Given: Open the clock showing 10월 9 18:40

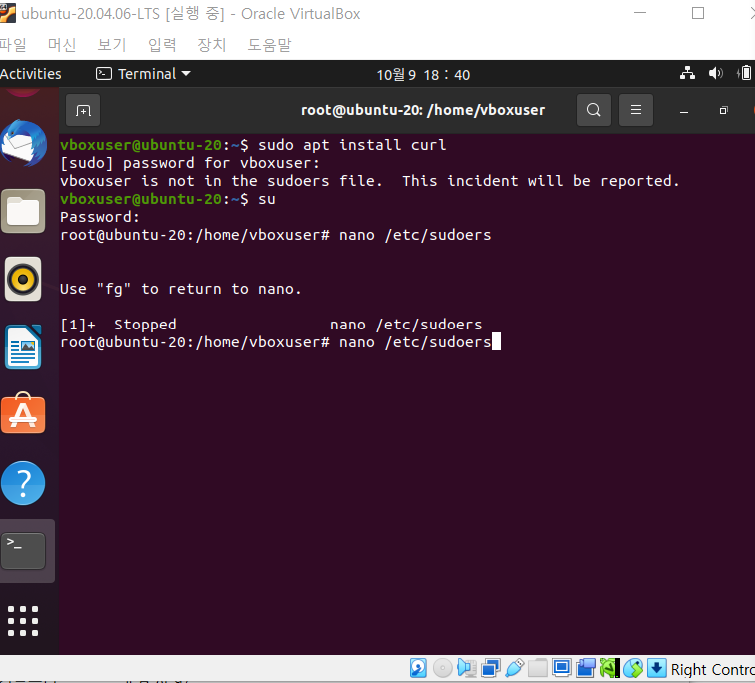Looking at the screenshot, I should point(423,75).
